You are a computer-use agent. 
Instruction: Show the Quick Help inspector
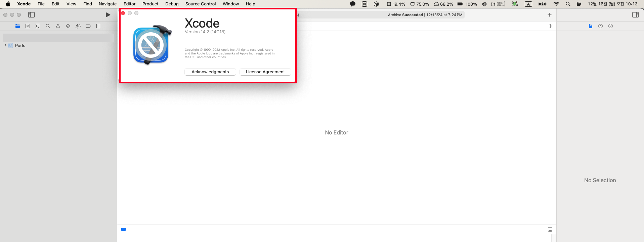[610, 26]
